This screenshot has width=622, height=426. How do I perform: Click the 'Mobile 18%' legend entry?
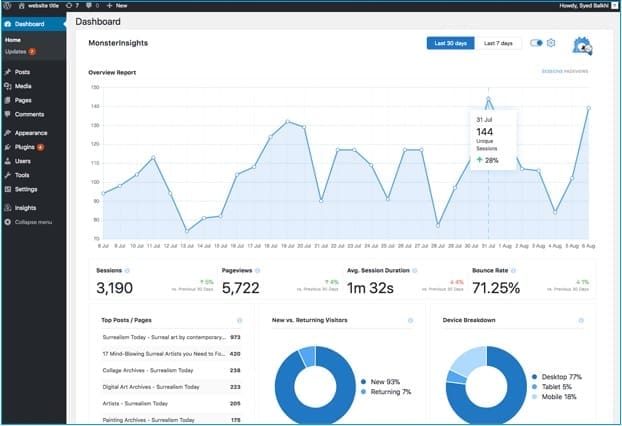click(x=554, y=397)
